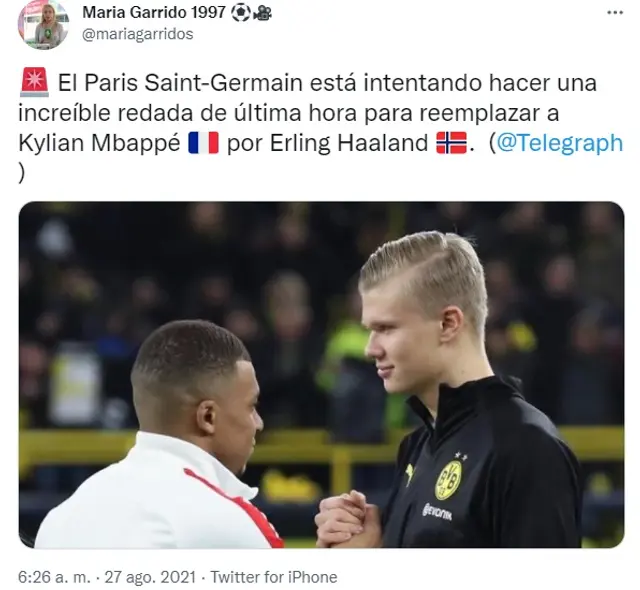Click the Norwegian flag emoji
This screenshot has width=640, height=590.
coord(451,143)
